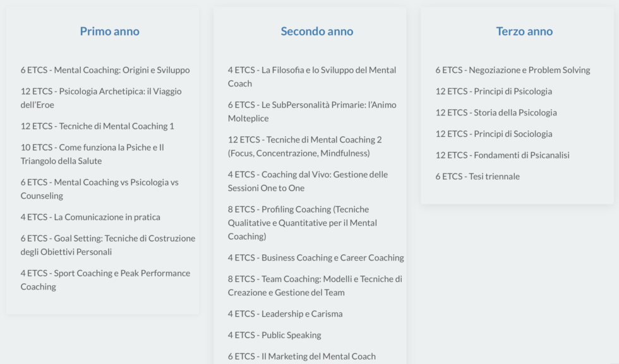Viewport: 619px width, 364px height.
Task: Click Negoziazione e Problem Solving course
Action: tap(512, 70)
